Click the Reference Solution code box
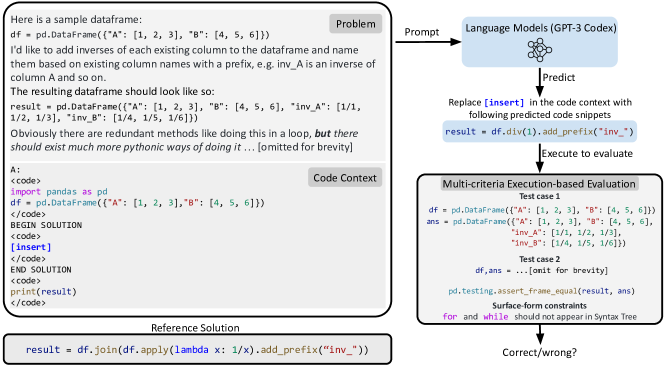This screenshot has height=366, width=664. coord(197,349)
